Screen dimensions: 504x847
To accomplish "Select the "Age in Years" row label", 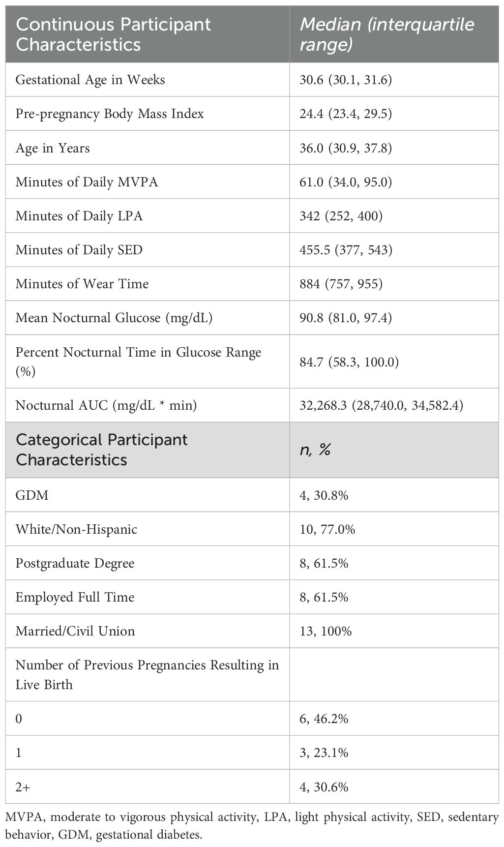I will 53,148.
